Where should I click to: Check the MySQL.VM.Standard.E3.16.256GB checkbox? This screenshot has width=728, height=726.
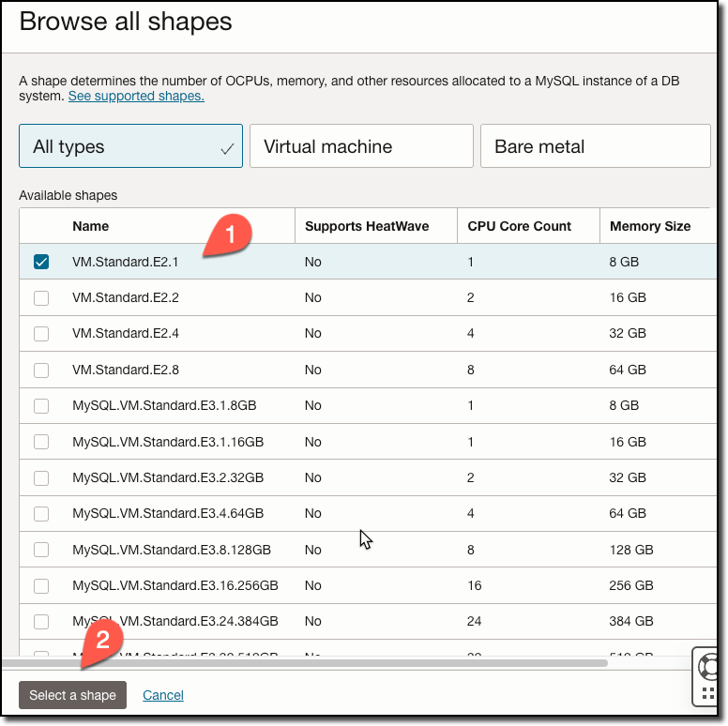[x=41, y=586]
